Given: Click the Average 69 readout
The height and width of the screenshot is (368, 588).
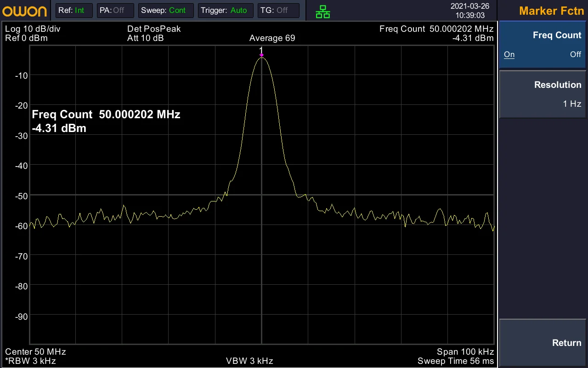Looking at the screenshot, I should pyautogui.click(x=272, y=38).
